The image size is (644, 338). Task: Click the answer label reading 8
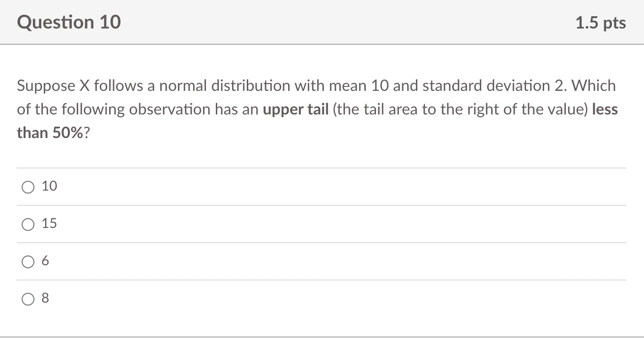45,298
